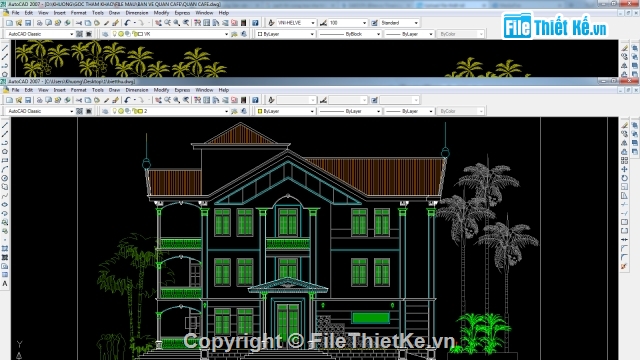Viewport: 640px width, 360px height.
Task: Open dimension style 100 dropdown
Action: click(x=348, y=23)
